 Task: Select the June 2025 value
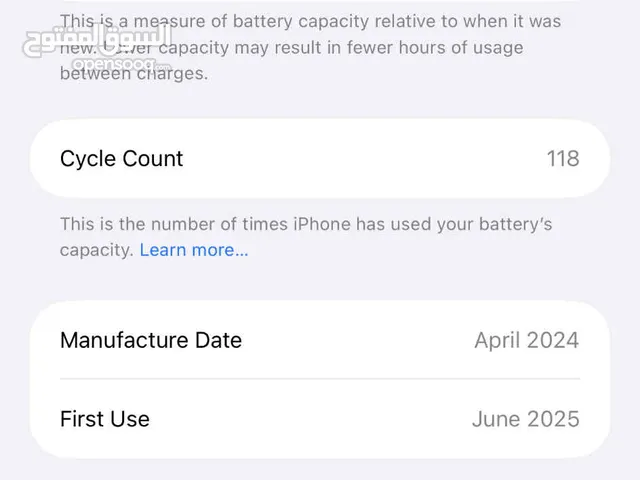tap(525, 419)
